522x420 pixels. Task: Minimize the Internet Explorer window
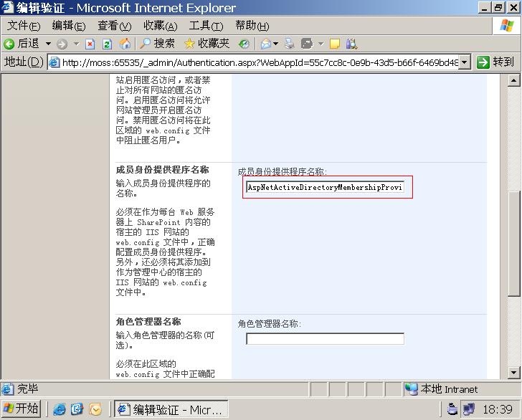pos(485,7)
